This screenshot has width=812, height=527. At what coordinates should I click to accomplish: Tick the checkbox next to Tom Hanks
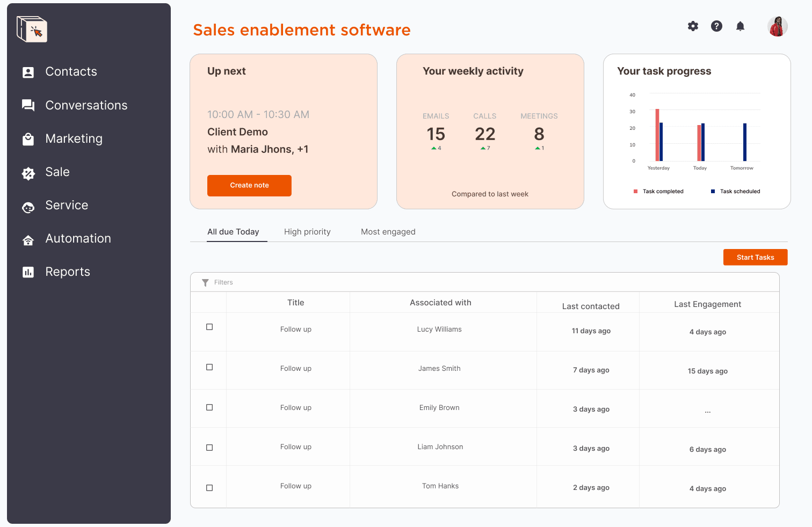pyautogui.click(x=209, y=487)
